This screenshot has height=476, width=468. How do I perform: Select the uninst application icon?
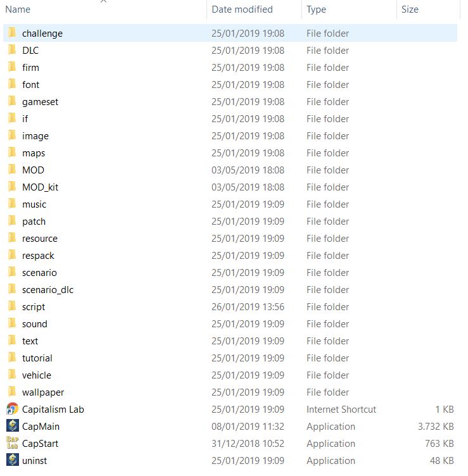pyautogui.click(x=13, y=460)
